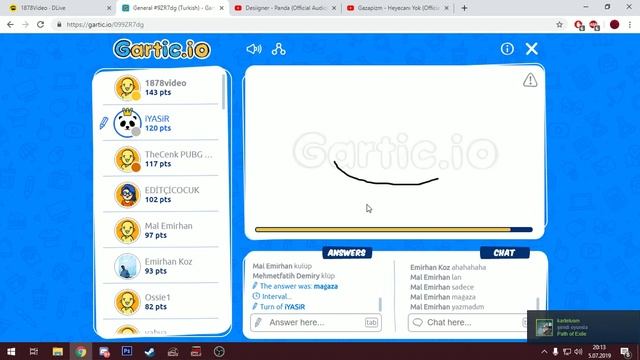This screenshot has height=360, width=640.
Task: Click the round timer progress bar
Action: pyautogui.click(x=393, y=229)
